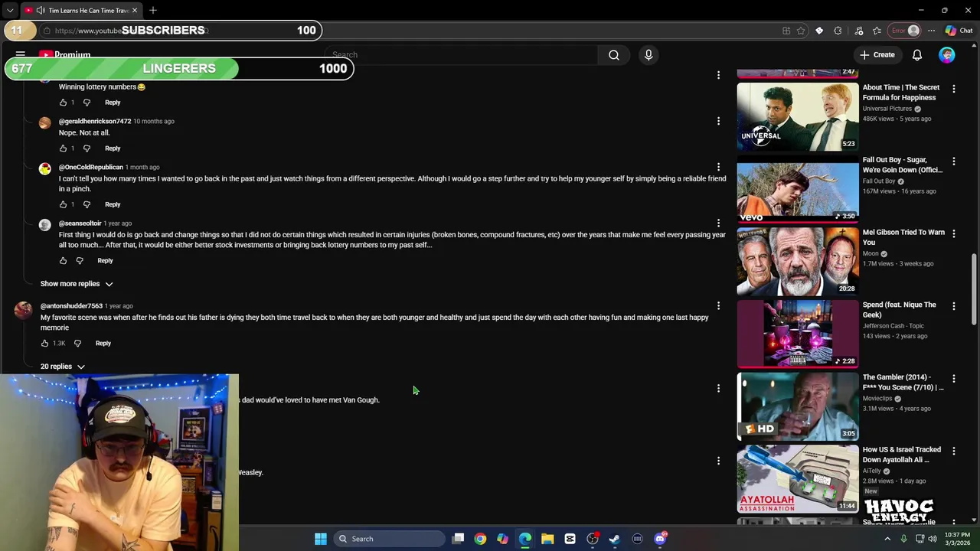This screenshot has height=551, width=980.
Task: Open CapCut from taskbar
Action: [570, 539]
